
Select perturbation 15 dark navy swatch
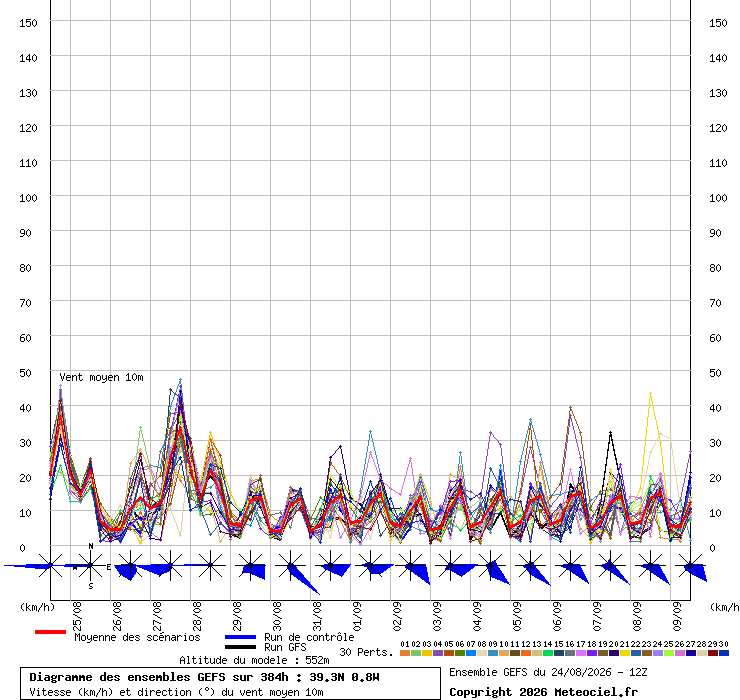click(x=559, y=653)
